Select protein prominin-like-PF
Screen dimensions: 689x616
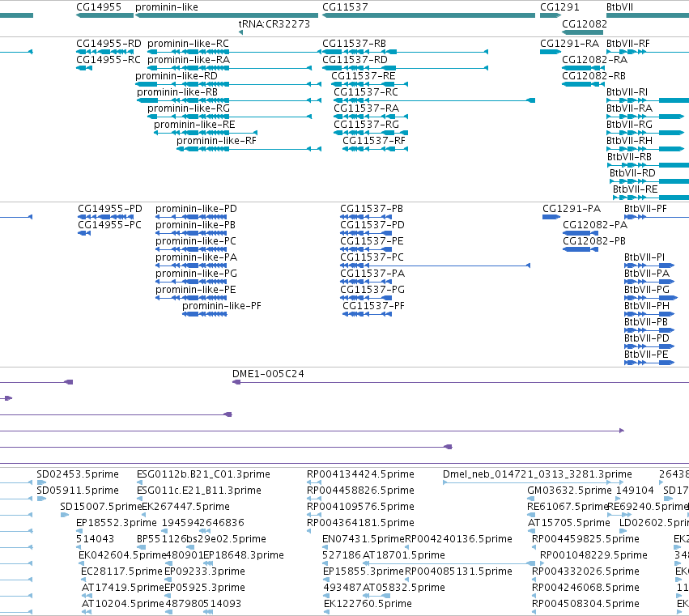[222, 307]
